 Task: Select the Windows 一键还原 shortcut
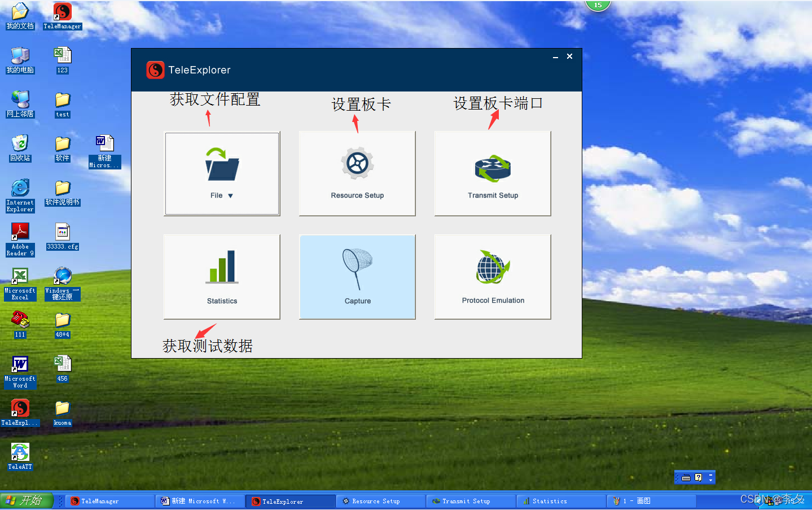click(x=62, y=284)
